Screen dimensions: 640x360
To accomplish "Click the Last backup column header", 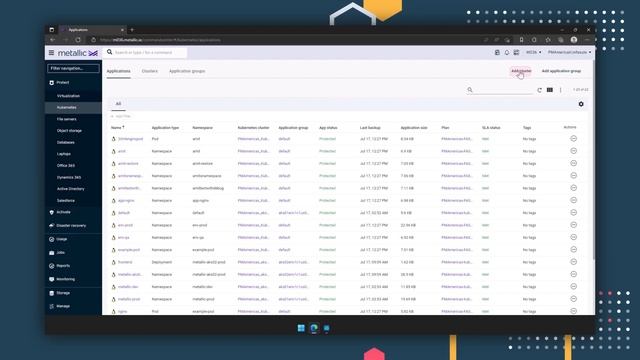I will tap(370, 128).
